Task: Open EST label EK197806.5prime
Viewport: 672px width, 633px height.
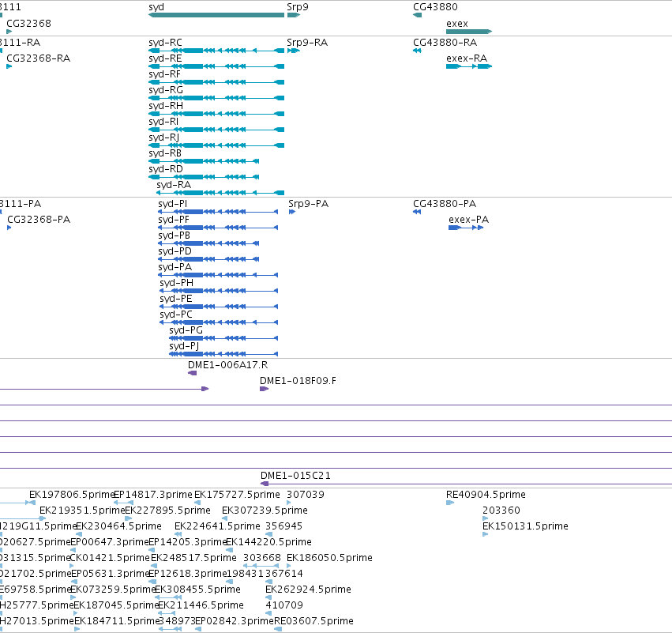Action: [x=72, y=495]
